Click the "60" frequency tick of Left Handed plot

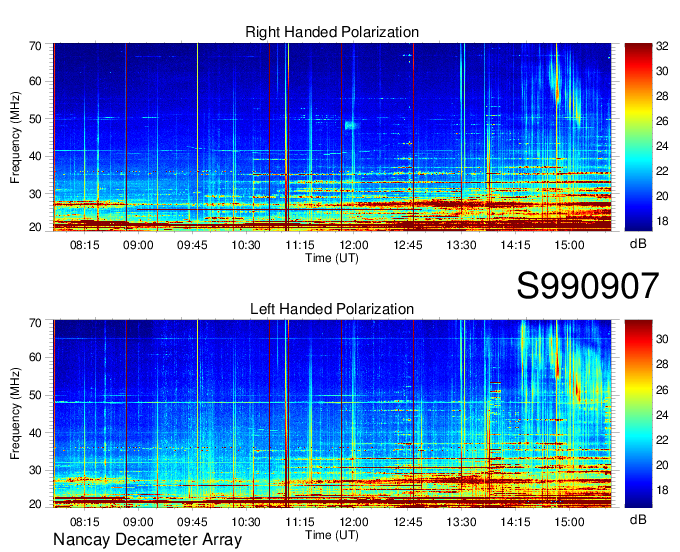point(35,357)
